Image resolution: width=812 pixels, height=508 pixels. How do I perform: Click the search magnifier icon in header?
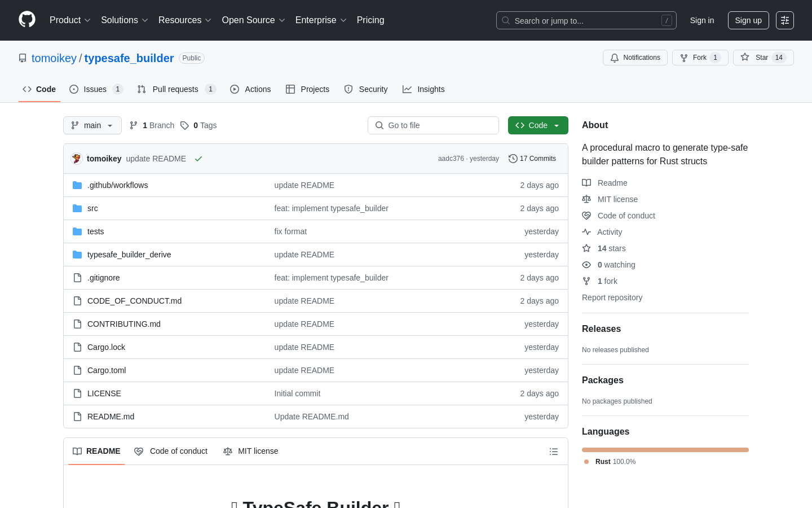[x=506, y=20]
